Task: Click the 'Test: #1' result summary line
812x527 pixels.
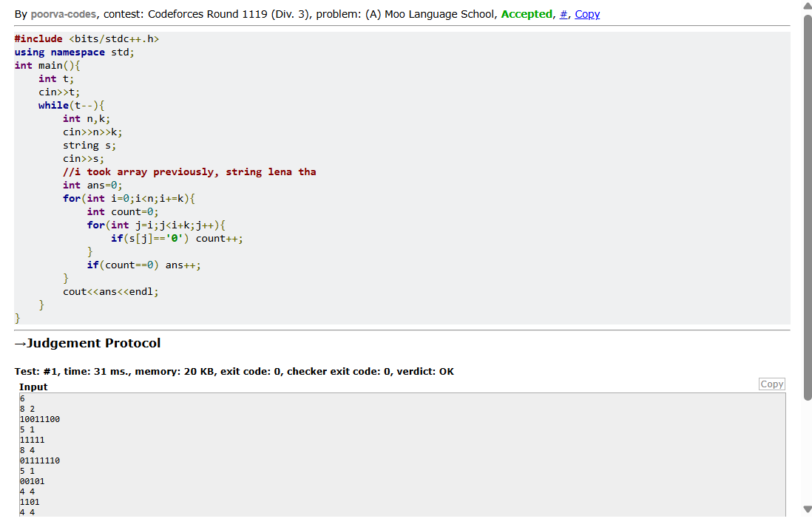Action: [x=234, y=372]
